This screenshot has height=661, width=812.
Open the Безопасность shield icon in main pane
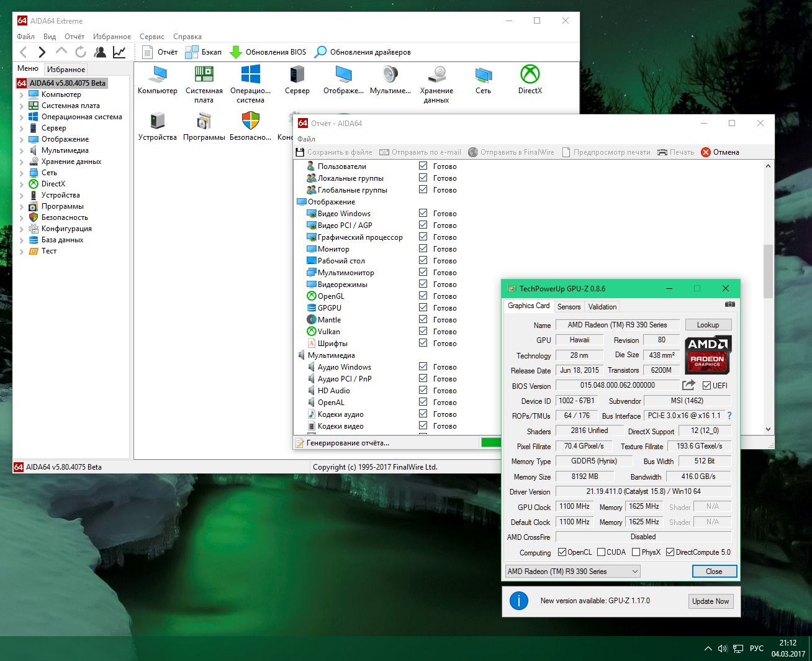pos(251,126)
